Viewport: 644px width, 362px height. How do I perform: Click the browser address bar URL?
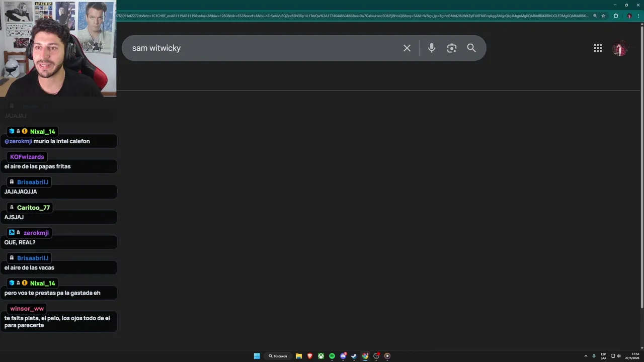click(x=352, y=16)
